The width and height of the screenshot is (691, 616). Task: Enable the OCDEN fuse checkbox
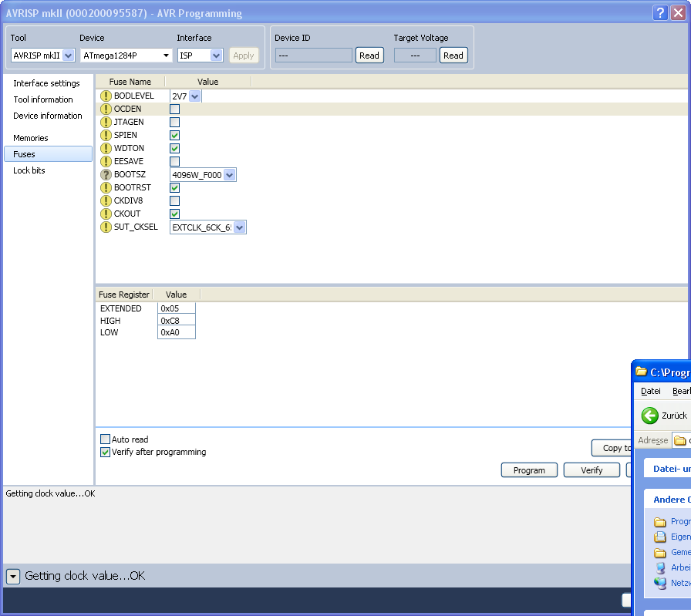(174, 109)
